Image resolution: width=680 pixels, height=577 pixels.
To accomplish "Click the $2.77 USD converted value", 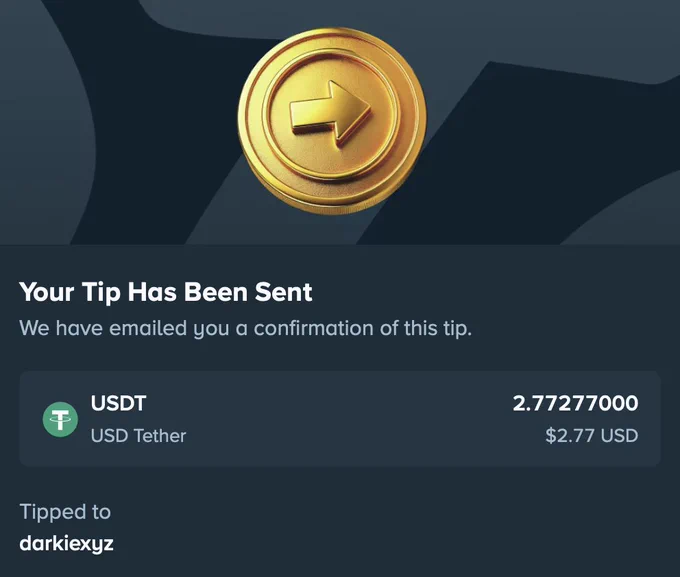I will (592, 435).
